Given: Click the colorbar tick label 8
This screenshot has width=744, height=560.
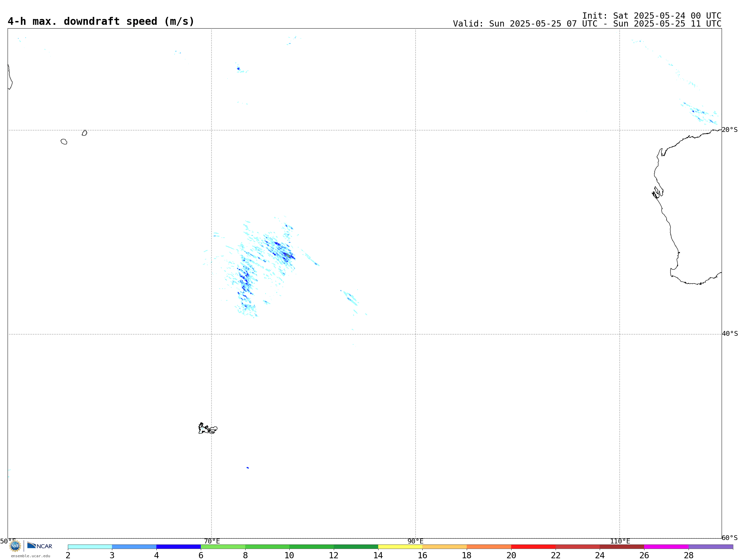Looking at the screenshot, I should tap(245, 555).
